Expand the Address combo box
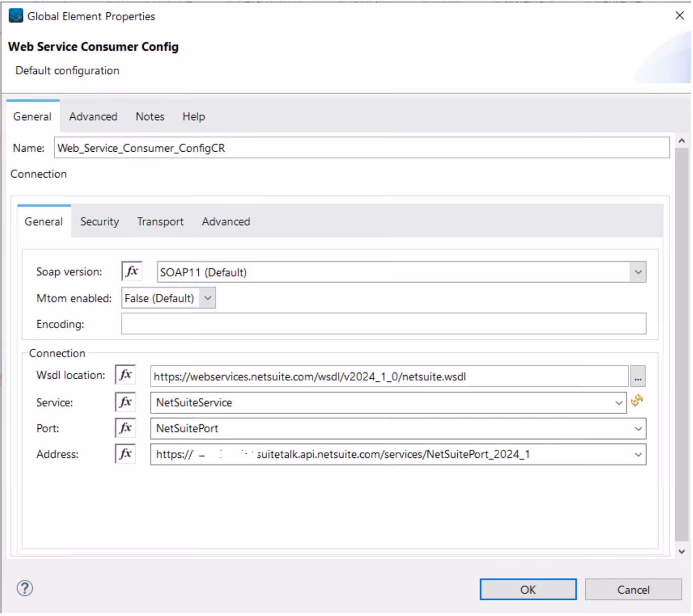The height and width of the screenshot is (616, 693). tap(638, 454)
